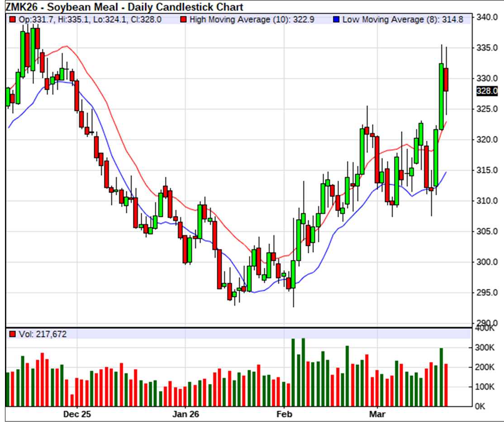The height and width of the screenshot is (422, 504).
Task: Select the tall green candlestick before the last candle
Action: 441,96
